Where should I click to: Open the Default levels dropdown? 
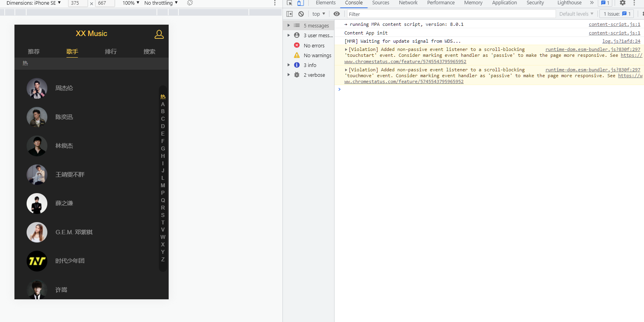(576, 14)
